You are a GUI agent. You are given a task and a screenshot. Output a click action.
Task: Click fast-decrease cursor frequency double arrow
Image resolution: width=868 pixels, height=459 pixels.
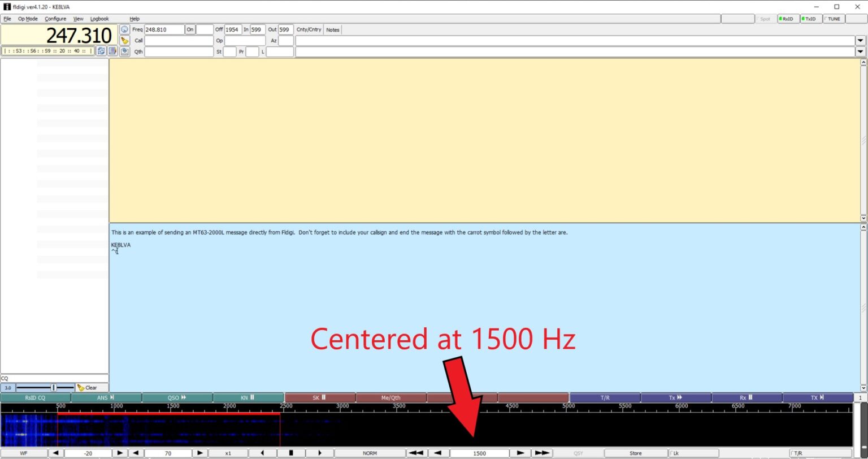416,453
